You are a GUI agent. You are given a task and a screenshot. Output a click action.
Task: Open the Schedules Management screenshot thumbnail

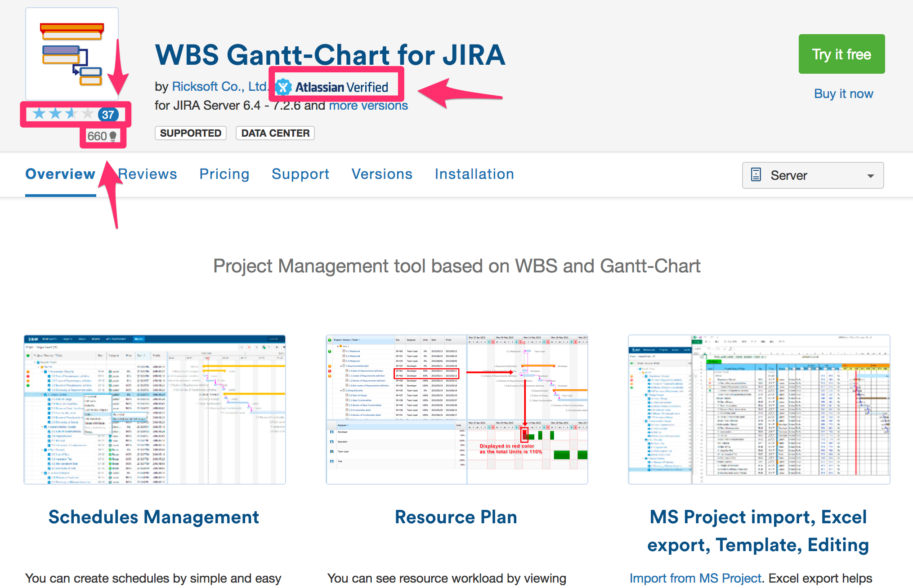pyautogui.click(x=155, y=410)
